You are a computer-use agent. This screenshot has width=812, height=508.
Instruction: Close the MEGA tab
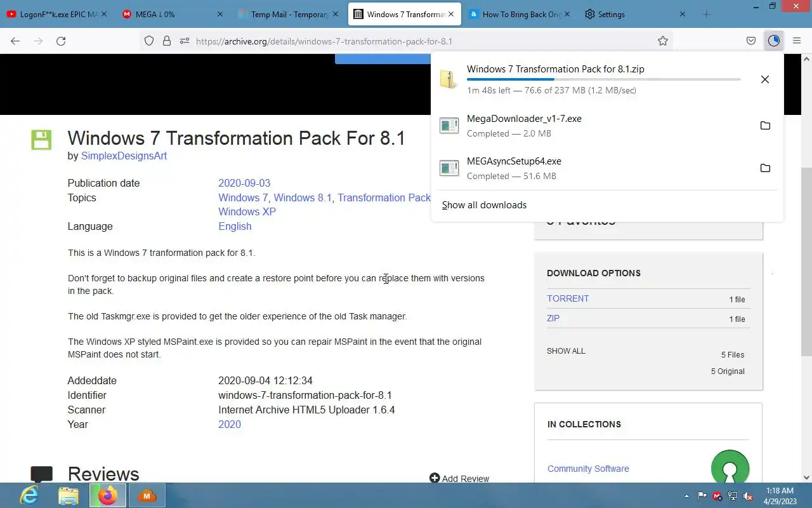(220, 14)
